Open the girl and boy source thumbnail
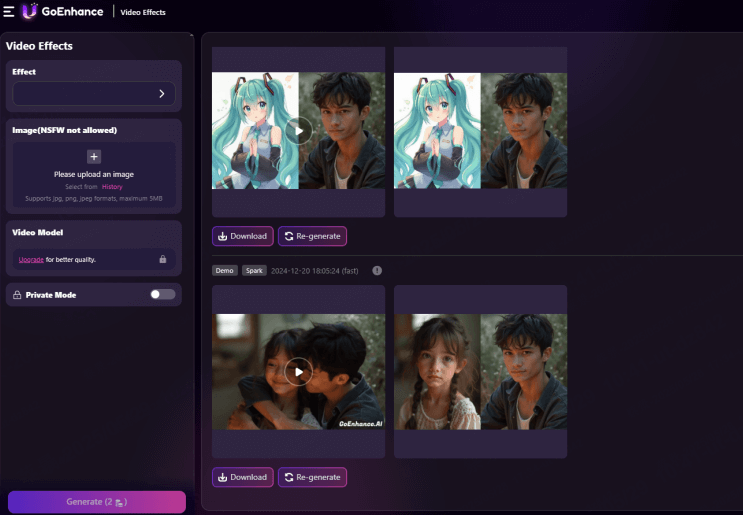Viewport: 743px width, 515px height. 480,372
